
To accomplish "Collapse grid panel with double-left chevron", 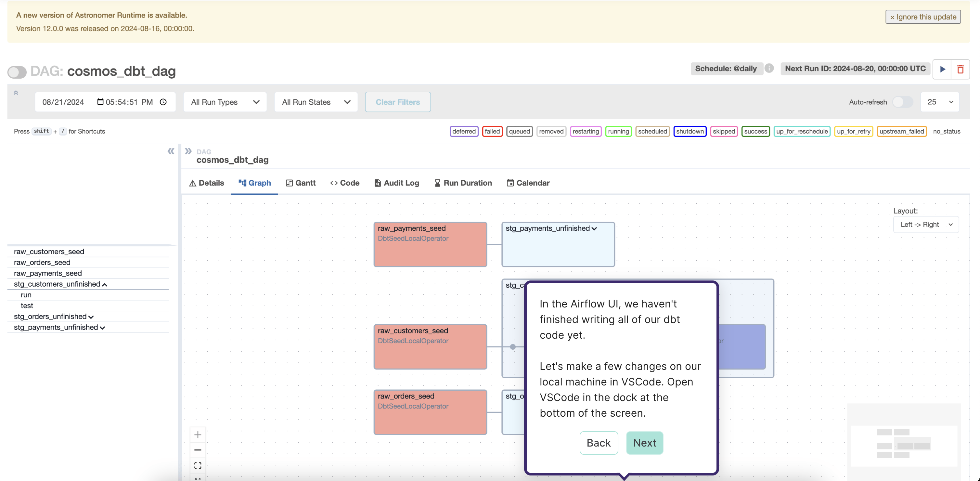I will (x=171, y=151).
